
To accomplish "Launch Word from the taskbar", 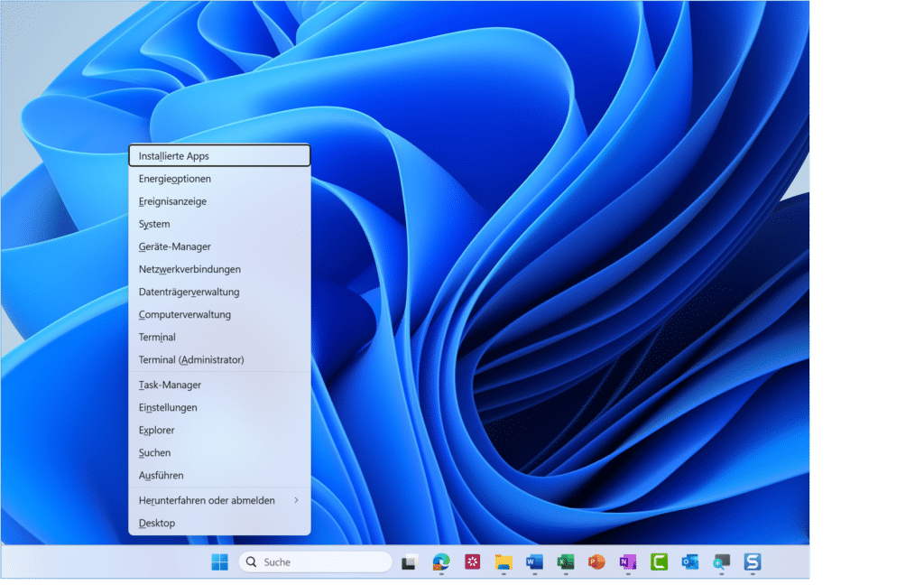I will click(x=534, y=562).
